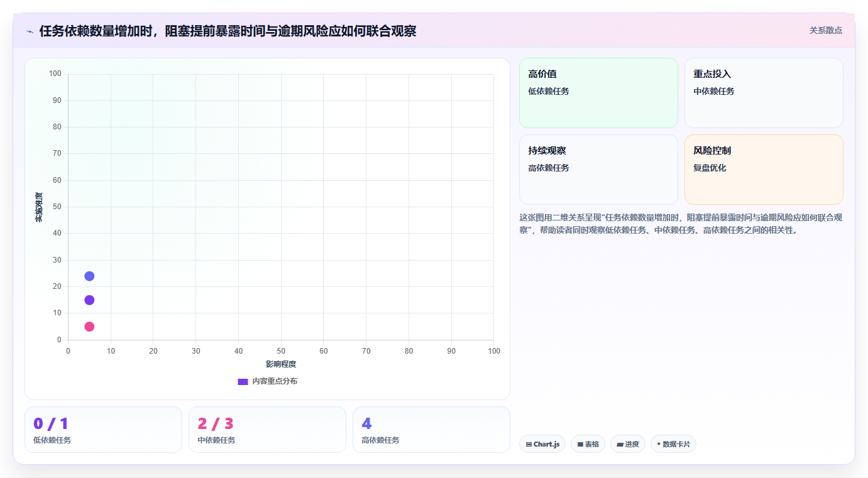Open the 持续观察 高依赖任务 card
This screenshot has height=478, width=868.
click(598, 170)
